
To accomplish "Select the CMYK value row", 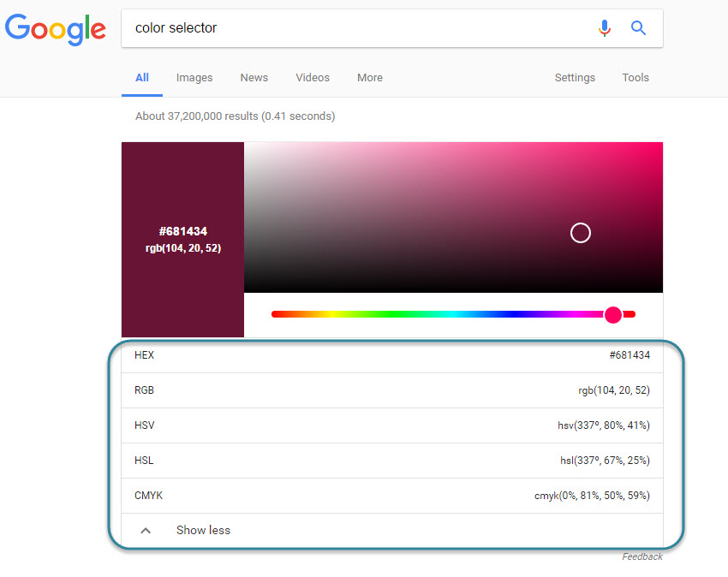I will pyautogui.click(x=391, y=496).
